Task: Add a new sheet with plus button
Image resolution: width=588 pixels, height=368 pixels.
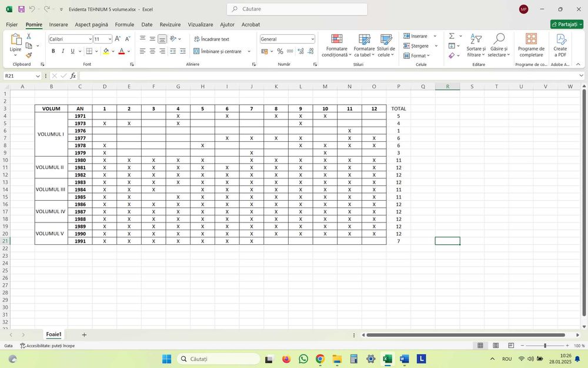Action: click(84, 334)
